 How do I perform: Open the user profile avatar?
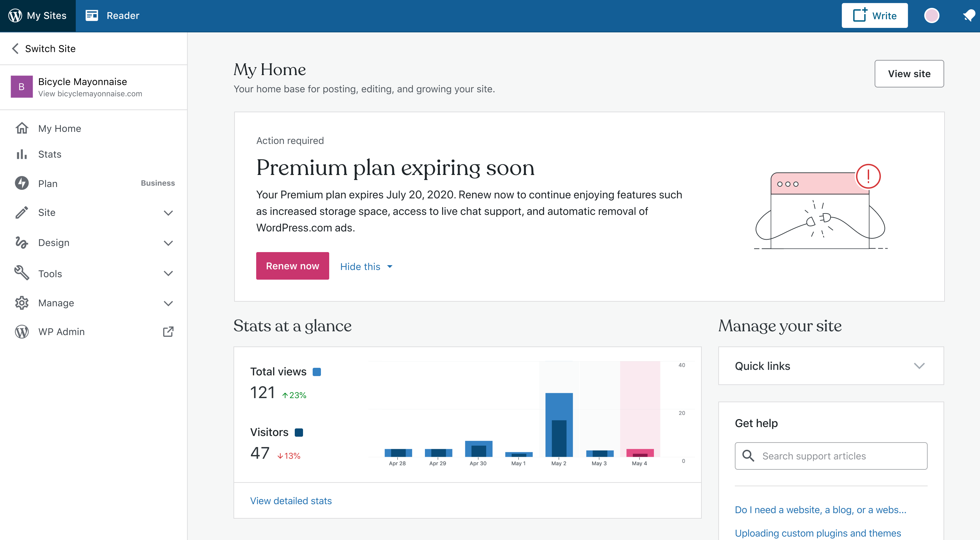coord(931,15)
